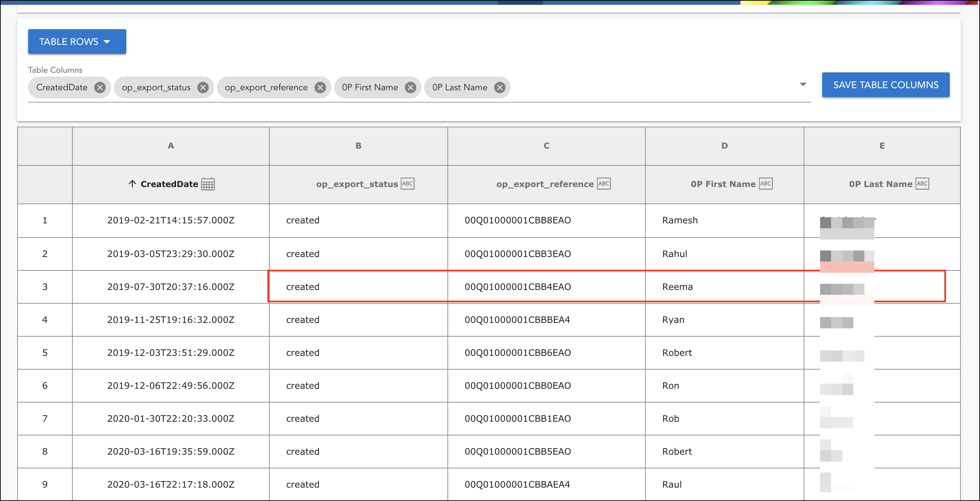Sort by the op_export_reference column header

point(545,184)
